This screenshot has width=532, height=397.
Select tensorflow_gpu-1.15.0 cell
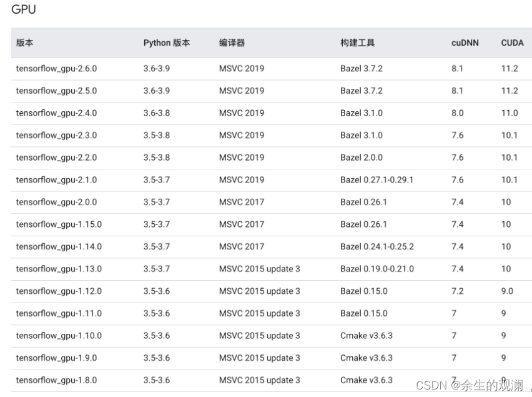pyautogui.click(x=59, y=224)
